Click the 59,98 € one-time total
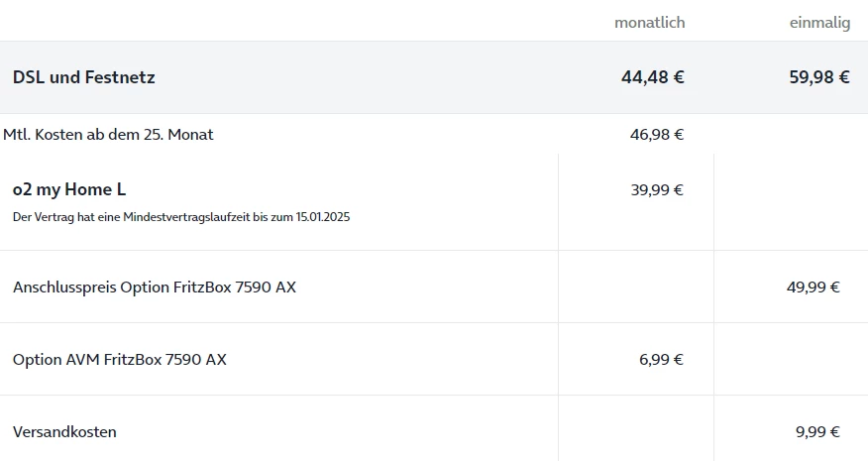The image size is (868, 461). (x=819, y=77)
